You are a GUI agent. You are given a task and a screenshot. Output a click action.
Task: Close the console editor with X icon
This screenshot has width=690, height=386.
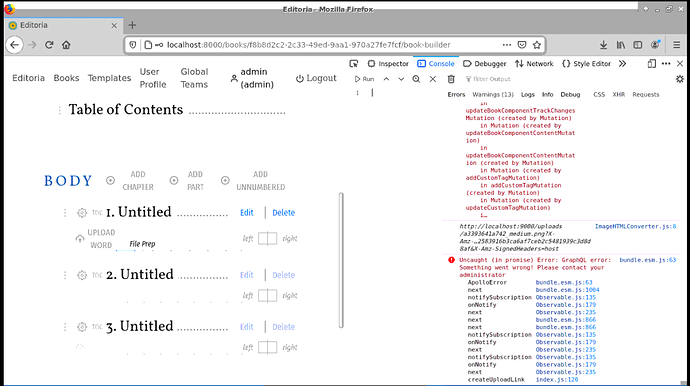click(433, 79)
